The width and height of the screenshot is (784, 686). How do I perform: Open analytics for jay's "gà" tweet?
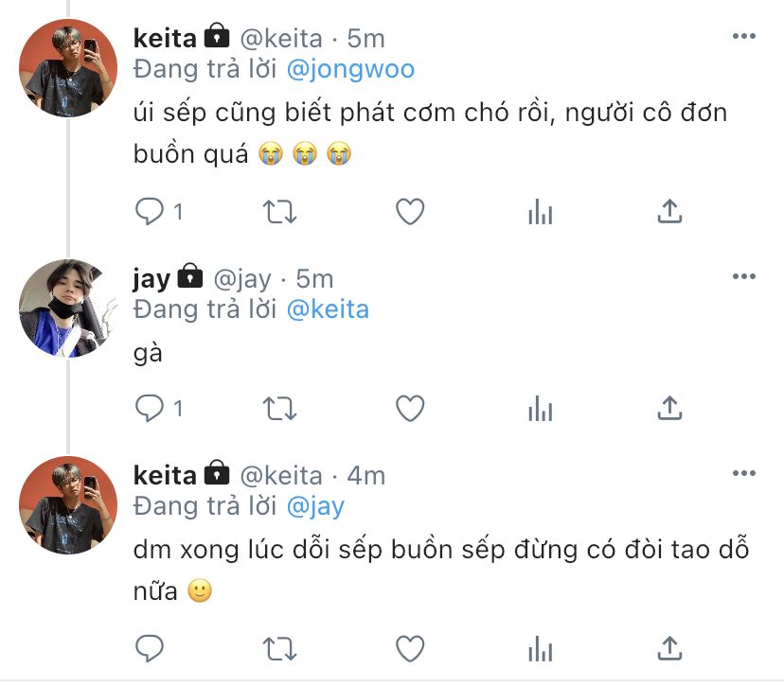540,408
